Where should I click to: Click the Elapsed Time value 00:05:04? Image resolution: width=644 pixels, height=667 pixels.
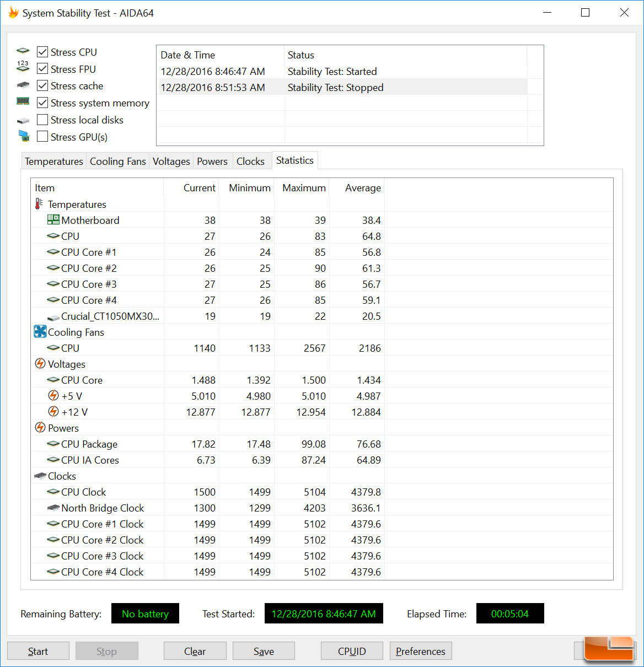[510, 614]
